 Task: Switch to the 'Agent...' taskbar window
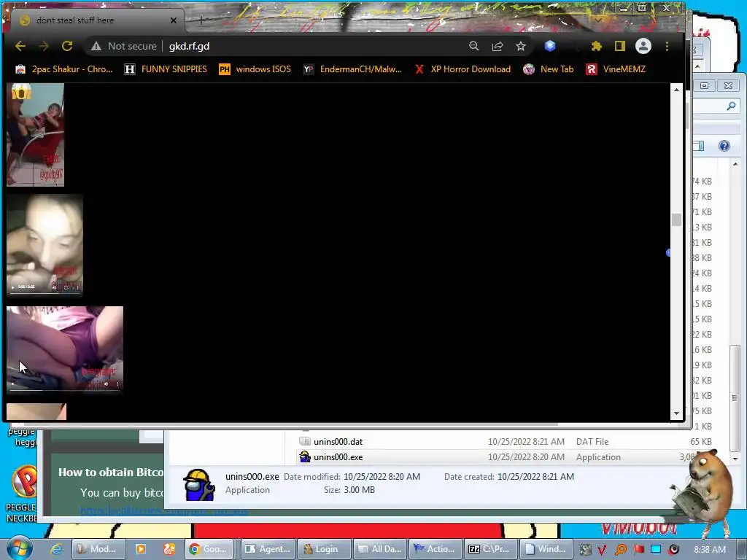[x=268, y=549]
